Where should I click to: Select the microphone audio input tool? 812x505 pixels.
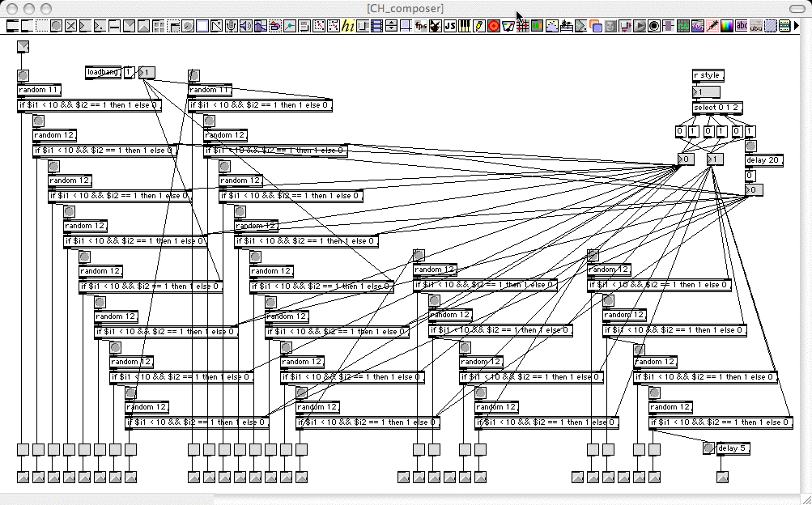coord(231,25)
